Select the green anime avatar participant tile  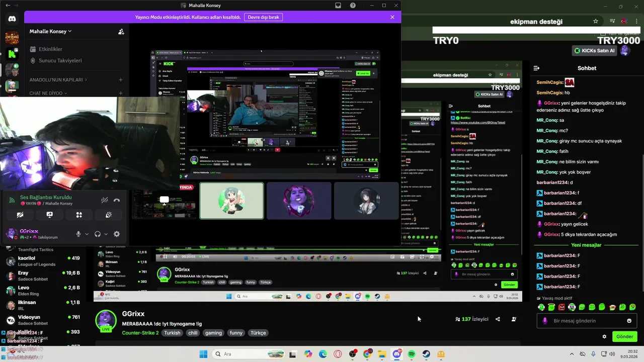pos(231,201)
